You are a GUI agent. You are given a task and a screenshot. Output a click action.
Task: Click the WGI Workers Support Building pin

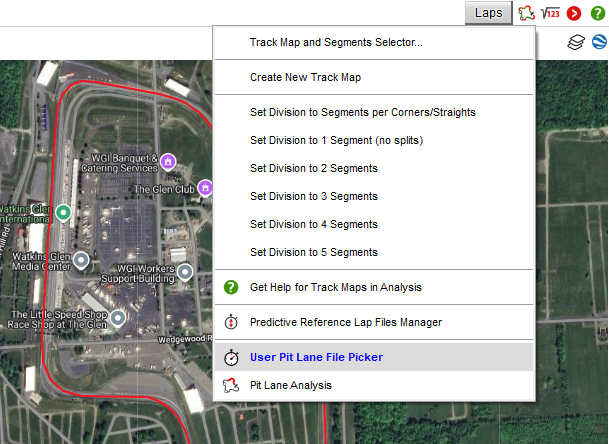pos(185,271)
